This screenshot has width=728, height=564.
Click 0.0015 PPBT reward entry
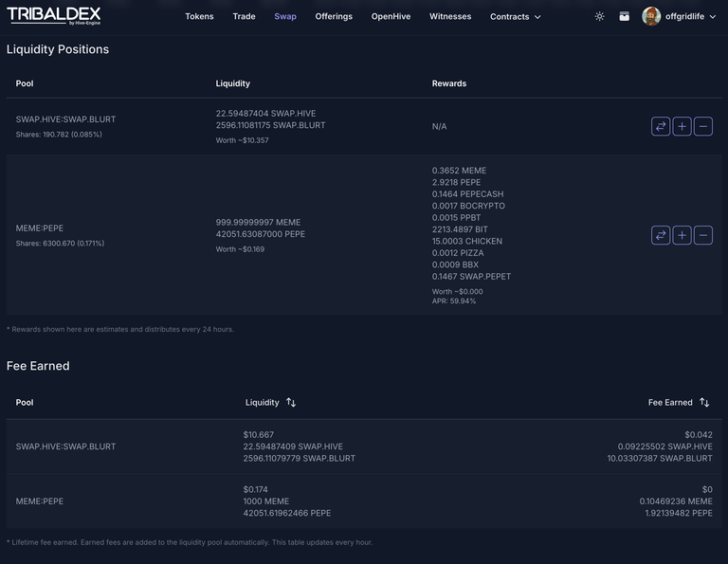(456, 218)
